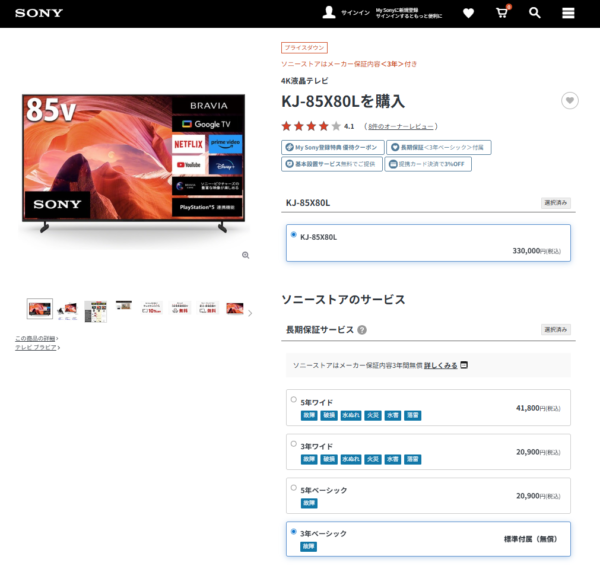Select the 5年ワイド warranty option
The width and height of the screenshot is (600, 569).
pos(428,408)
